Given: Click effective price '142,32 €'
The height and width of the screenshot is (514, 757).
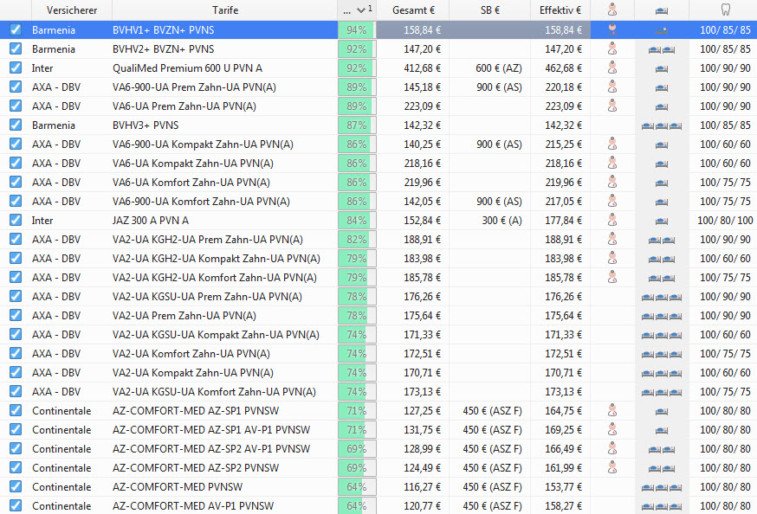Looking at the screenshot, I should [x=563, y=125].
